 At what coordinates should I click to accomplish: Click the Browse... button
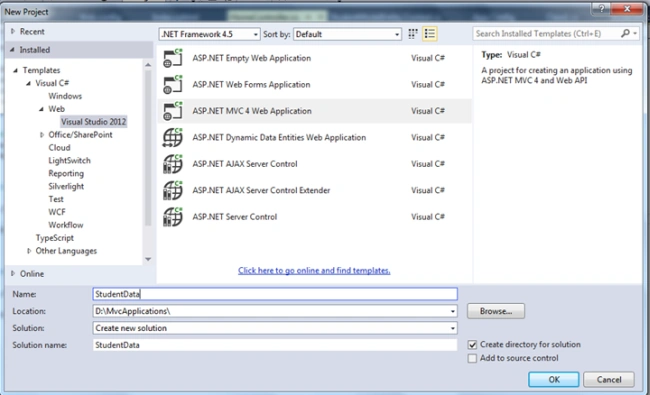(496, 311)
